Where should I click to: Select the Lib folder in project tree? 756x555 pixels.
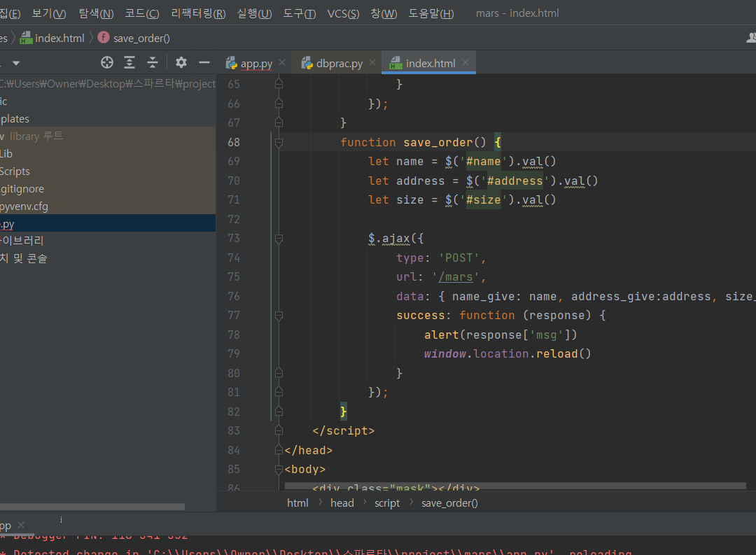point(108,154)
